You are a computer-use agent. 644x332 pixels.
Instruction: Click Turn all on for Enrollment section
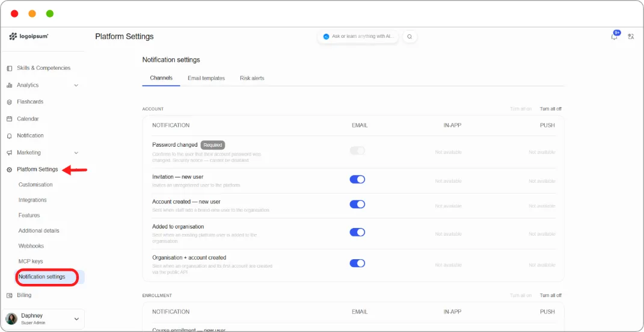[x=521, y=295]
